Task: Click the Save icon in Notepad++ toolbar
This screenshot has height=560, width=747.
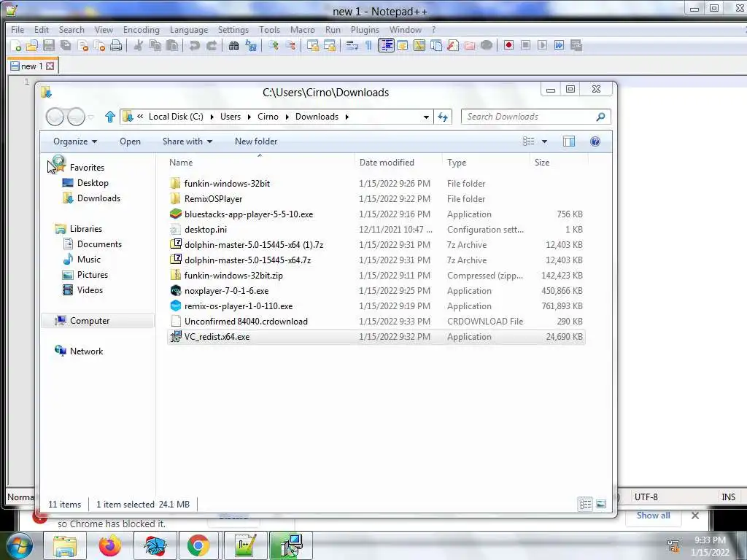Action: [49, 45]
